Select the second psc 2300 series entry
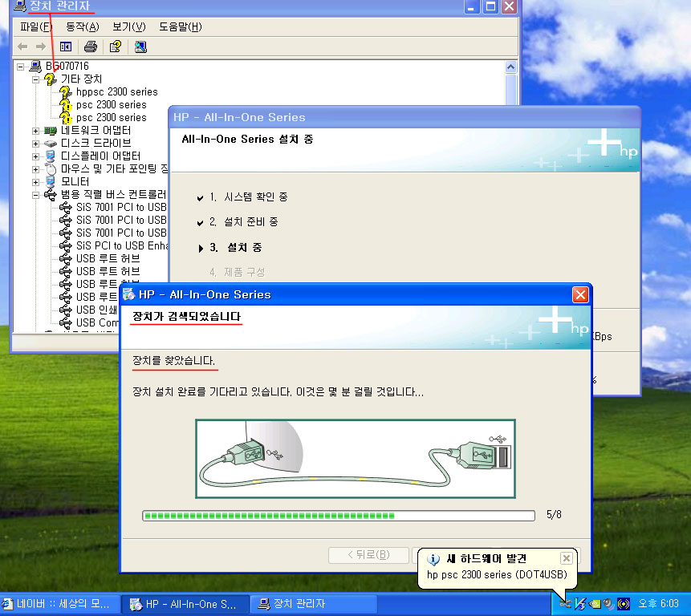 [111, 118]
